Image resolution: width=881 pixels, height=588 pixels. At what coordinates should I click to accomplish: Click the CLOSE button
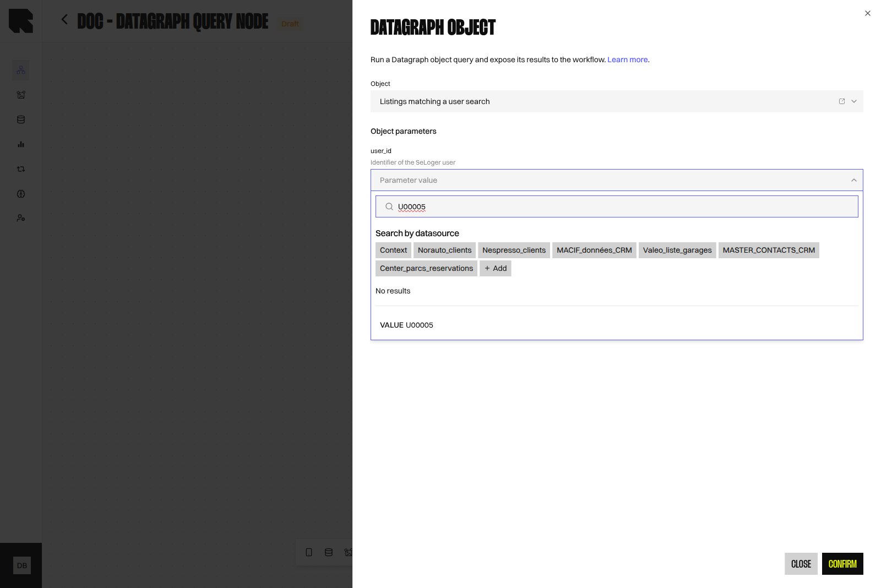(x=801, y=564)
